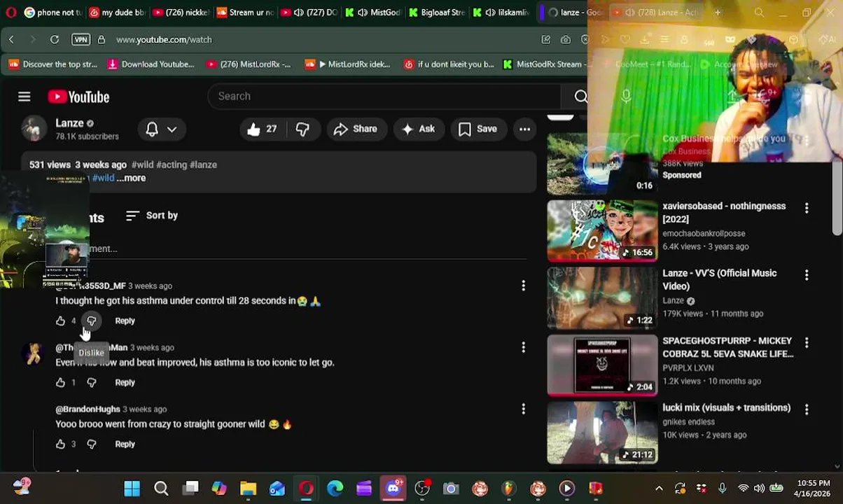843x504 pixels.
Task: Switch to 'Stream ur no' SoundCloud tab
Action: (245, 13)
